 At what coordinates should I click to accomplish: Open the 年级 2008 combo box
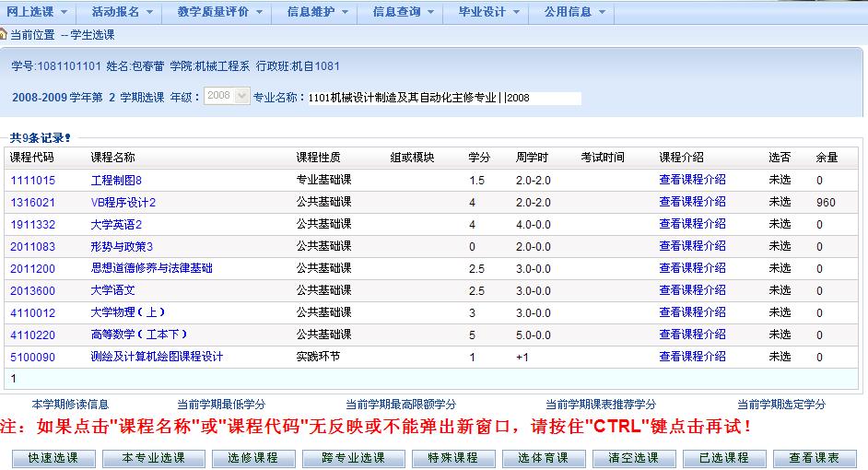tap(227, 97)
